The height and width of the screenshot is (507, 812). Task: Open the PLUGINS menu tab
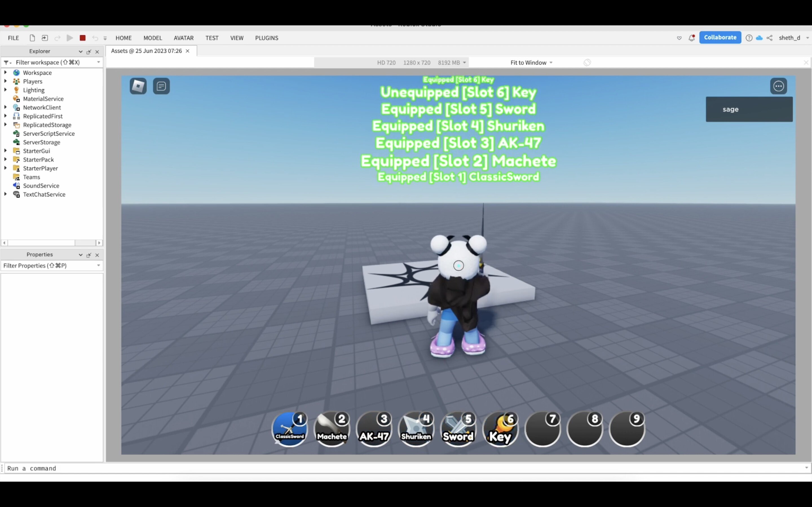266,38
